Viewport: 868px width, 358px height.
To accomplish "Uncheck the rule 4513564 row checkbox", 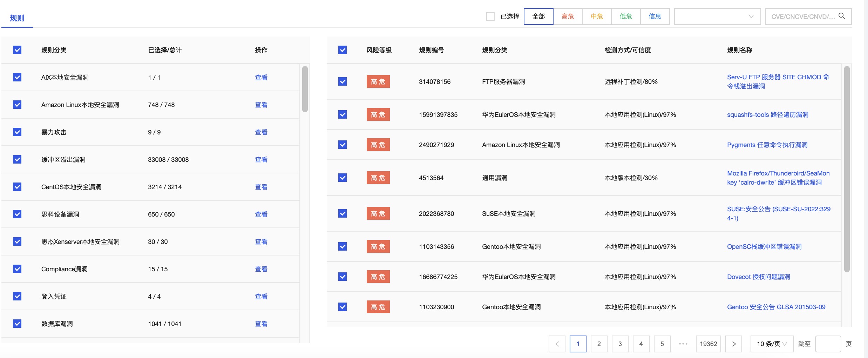I will (343, 178).
